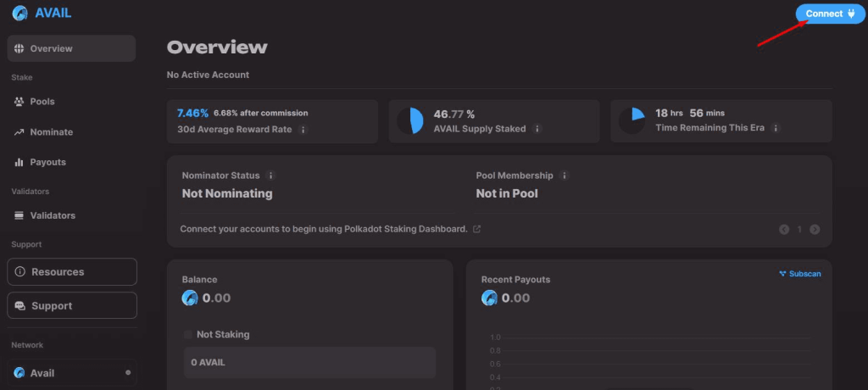This screenshot has height=390, width=868.
Task: Click the Not Staking legend marker
Action: 188,335
